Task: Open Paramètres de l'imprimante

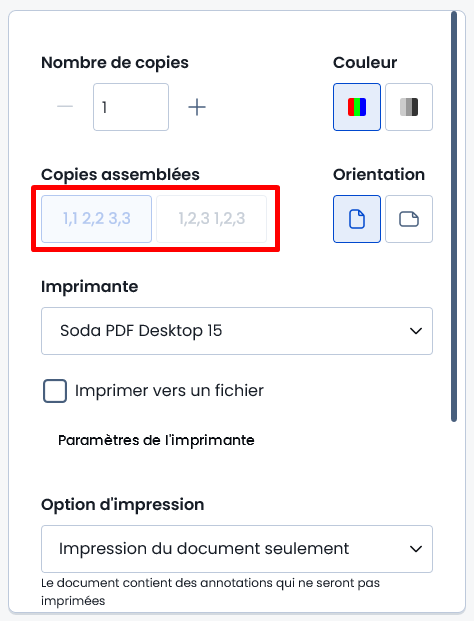Action: [x=156, y=440]
